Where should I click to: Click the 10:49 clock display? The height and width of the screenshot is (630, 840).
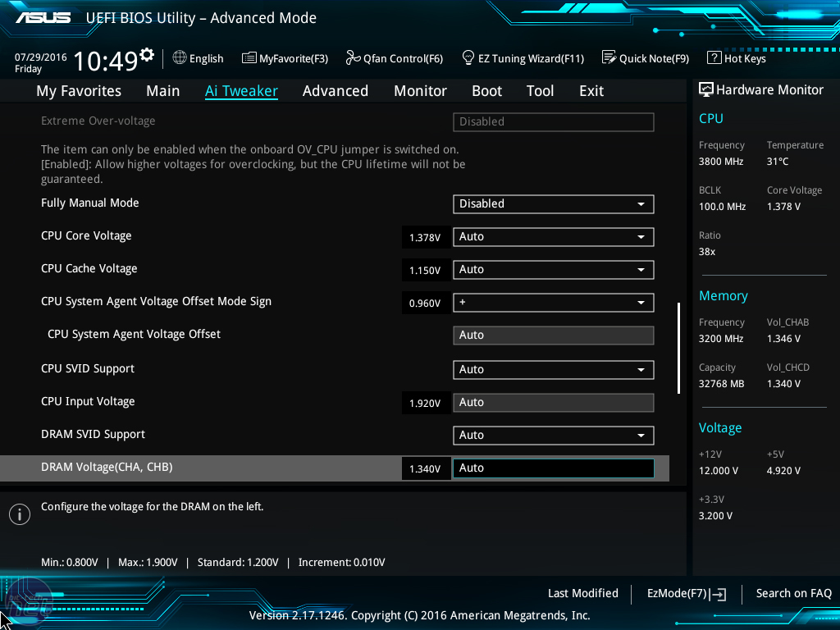[105, 61]
